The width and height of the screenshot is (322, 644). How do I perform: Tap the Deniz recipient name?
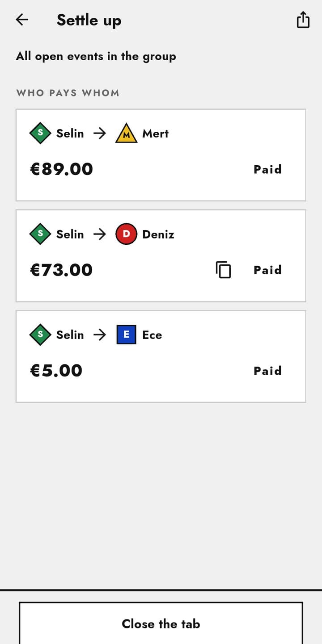[158, 234]
